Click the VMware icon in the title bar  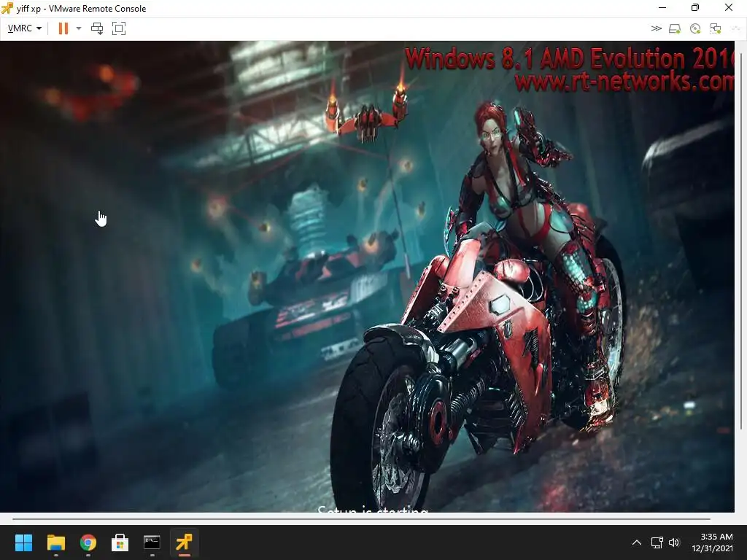pos(7,8)
